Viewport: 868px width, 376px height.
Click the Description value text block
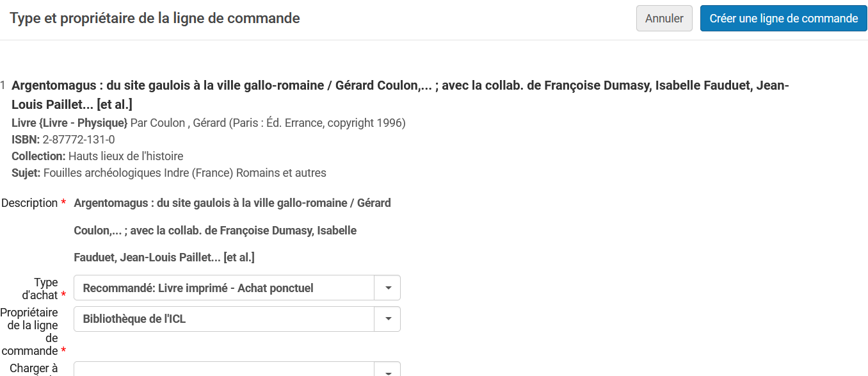point(232,230)
